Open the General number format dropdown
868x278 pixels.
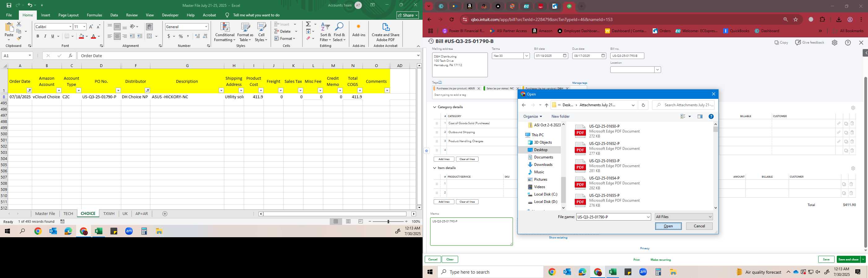click(x=206, y=27)
